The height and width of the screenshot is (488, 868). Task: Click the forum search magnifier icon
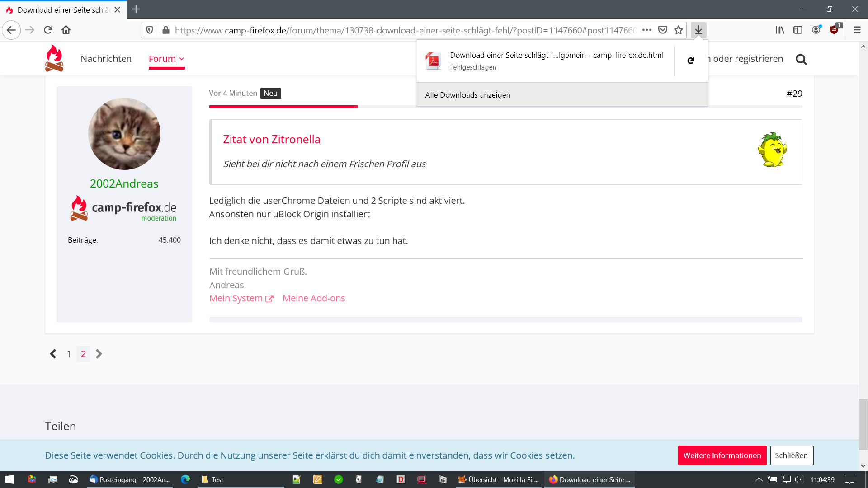801,59
